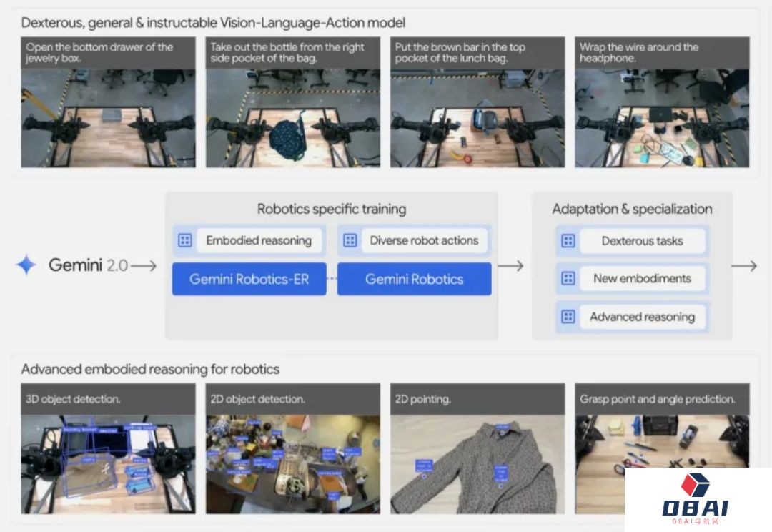Click the OBAI brand text
This screenshot has height=532, width=772.
point(695,508)
